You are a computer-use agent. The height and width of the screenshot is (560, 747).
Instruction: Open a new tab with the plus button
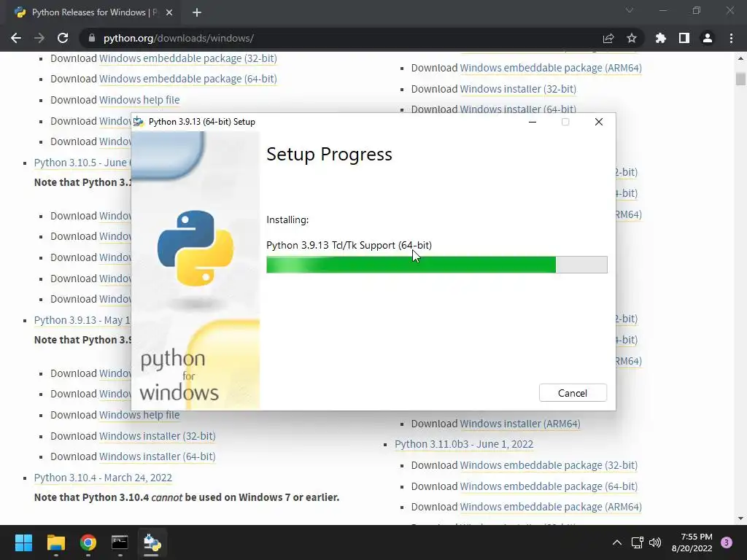coord(197,12)
